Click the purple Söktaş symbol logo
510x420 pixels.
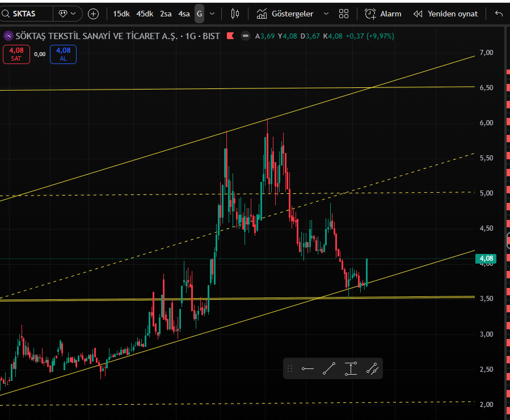[x=8, y=36]
